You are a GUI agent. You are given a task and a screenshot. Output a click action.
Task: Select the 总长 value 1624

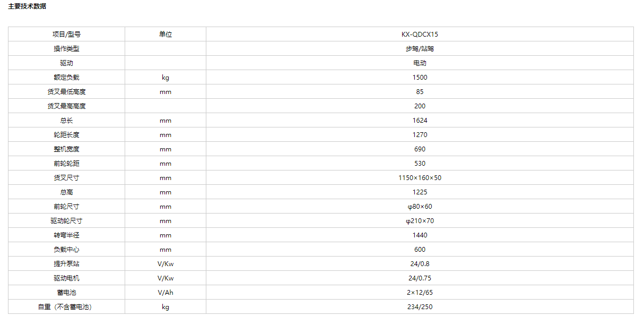tap(420, 120)
